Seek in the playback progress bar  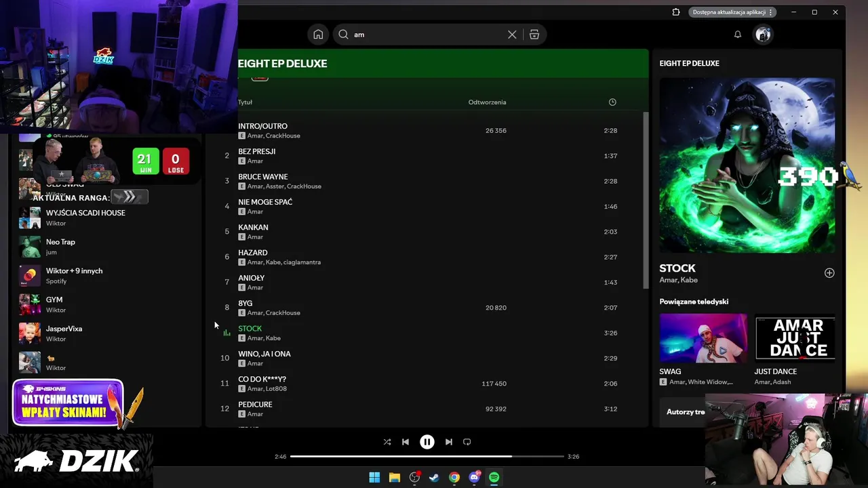point(427,457)
